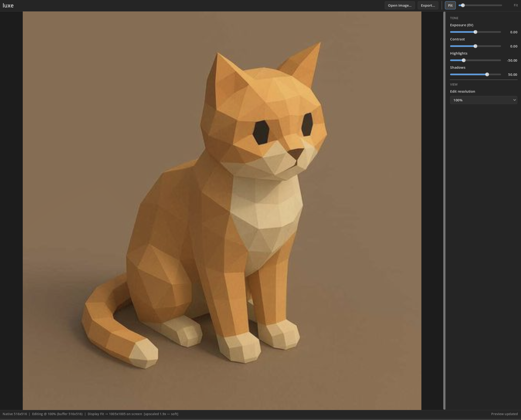Click the TONE section heading
Screen dimensions: 521x420
pyautogui.click(x=454, y=18)
